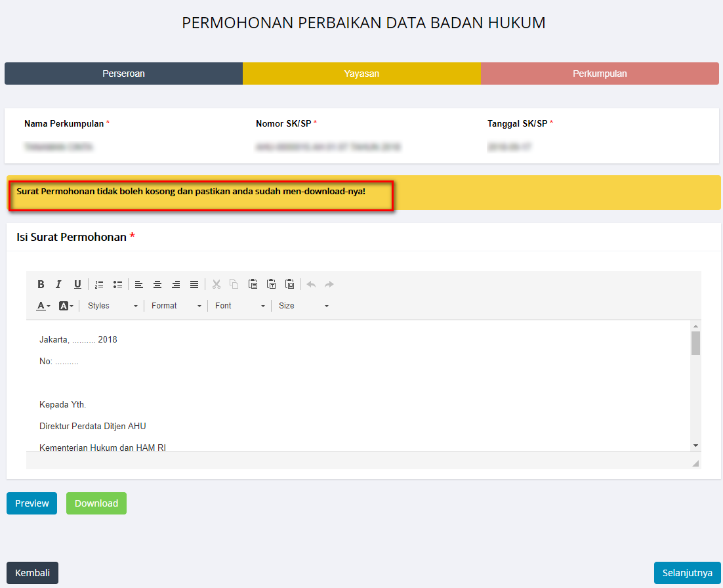This screenshot has width=723, height=588.
Task: Switch to the Perseroan tab
Action: click(123, 73)
